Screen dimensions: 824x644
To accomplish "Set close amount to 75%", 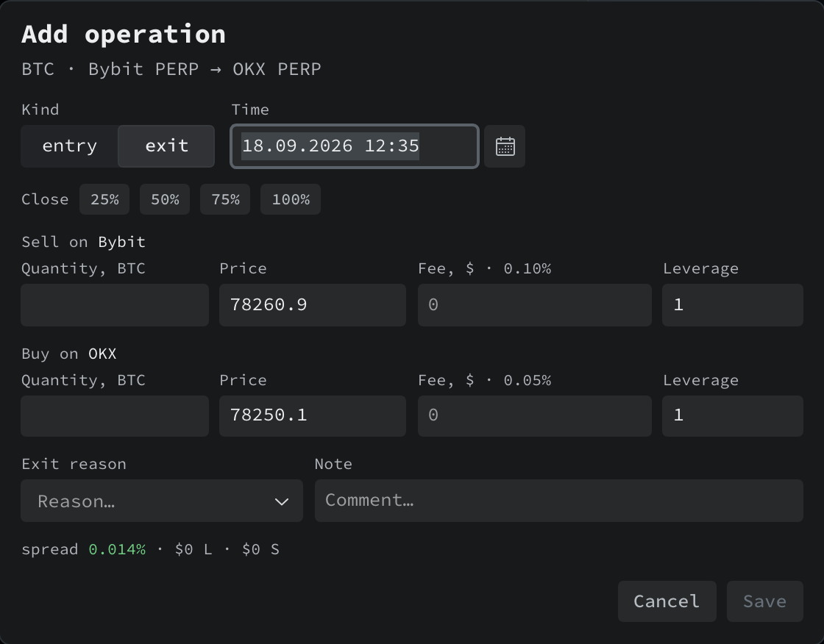I will point(225,200).
